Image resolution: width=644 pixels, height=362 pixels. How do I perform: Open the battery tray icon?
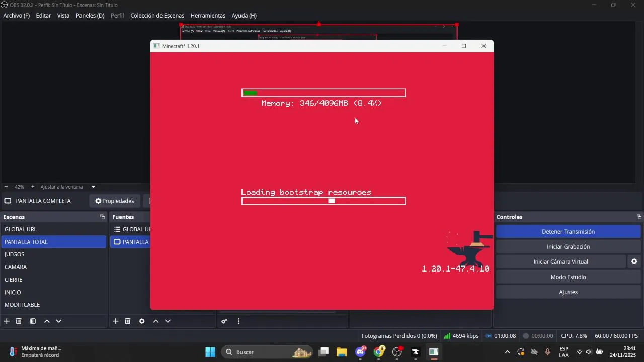coord(600,352)
